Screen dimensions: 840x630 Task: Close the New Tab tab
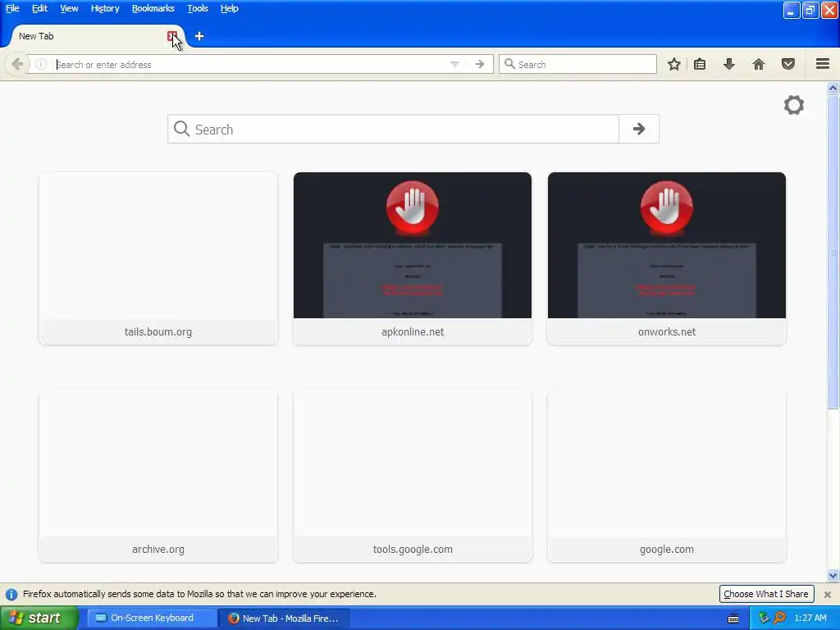click(x=172, y=36)
